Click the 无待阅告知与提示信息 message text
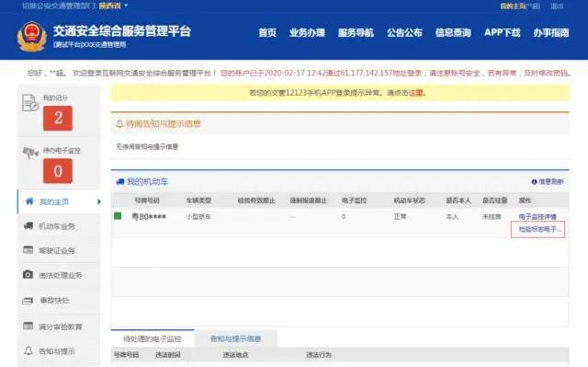Viewport: 588px width, 367px height. 147,147
